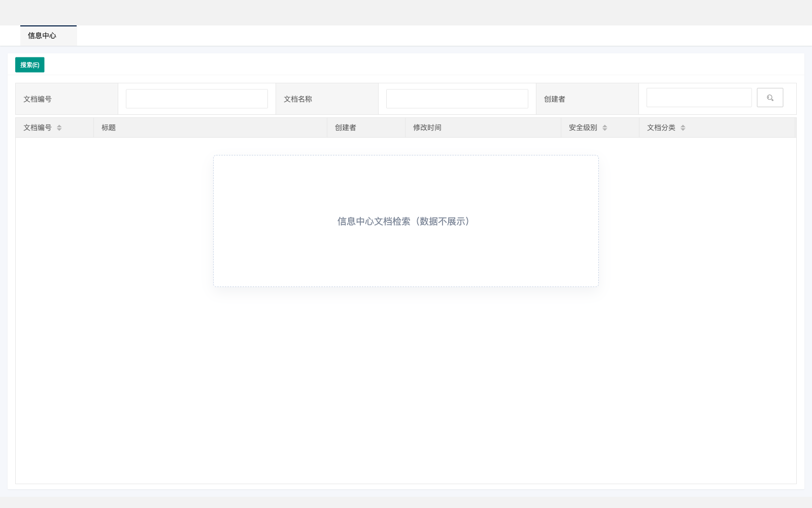Toggle the 安全级别 column sort icon
The image size is (812, 508).
point(604,128)
